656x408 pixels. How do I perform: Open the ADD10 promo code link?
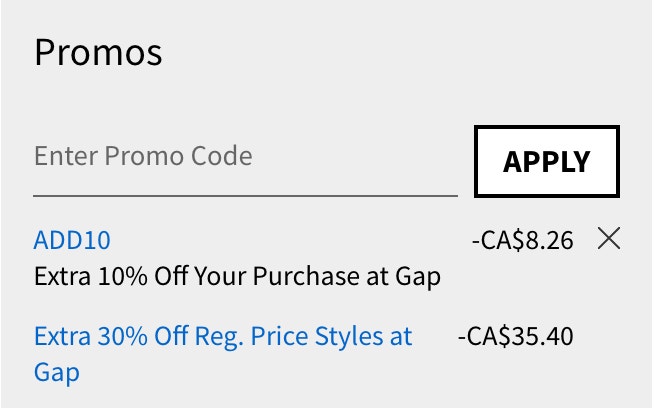tap(72, 240)
